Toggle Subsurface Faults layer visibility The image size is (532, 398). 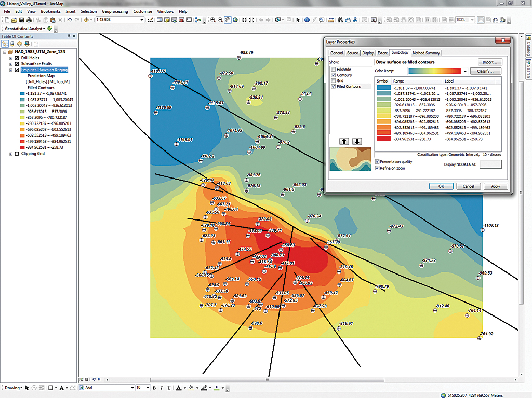coord(17,64)
